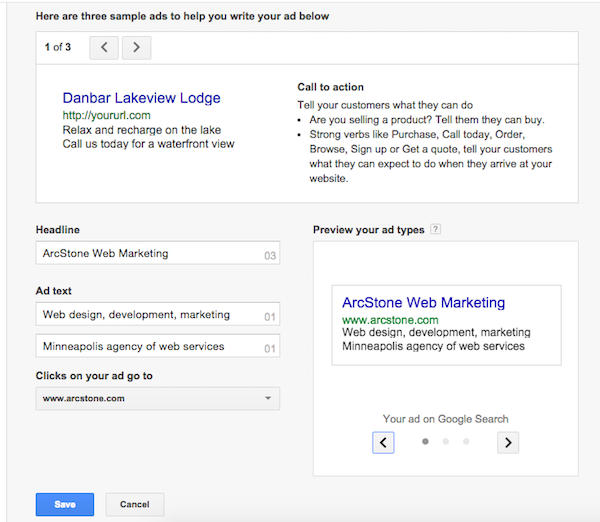Click the ArcStone Web Marketing preview headline
Screen dimensions: 600x522
point(424,303)
